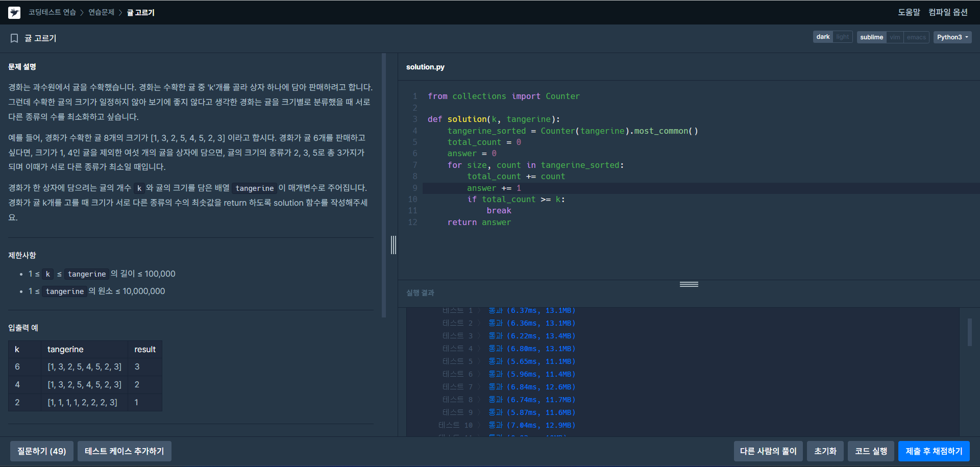Click the 제한사항 heading
This screenshot has height=467, width=980.
pos(22,255)
